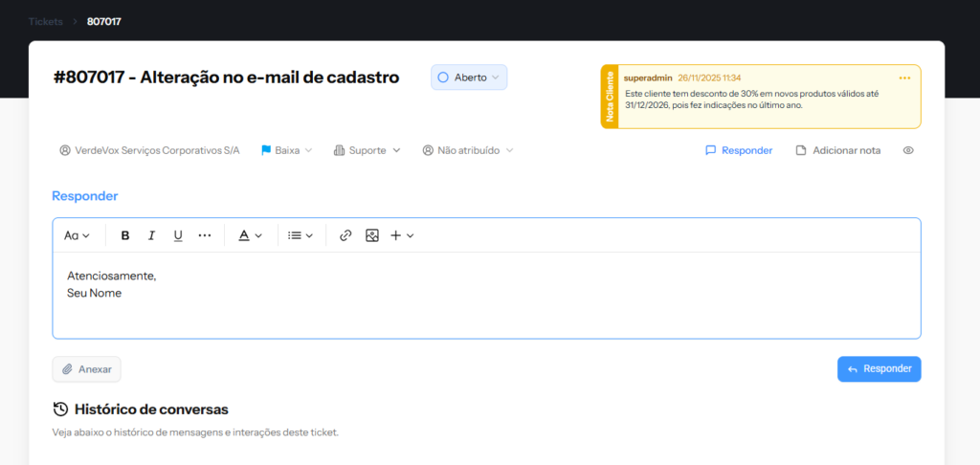Open the Suporte department dropdown

367,150
